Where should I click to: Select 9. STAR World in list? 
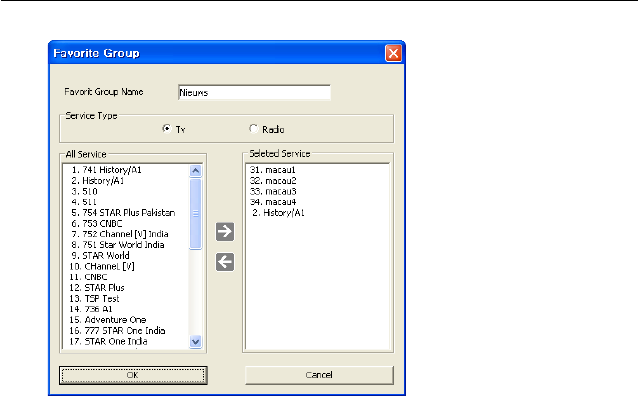click(100, 256)
